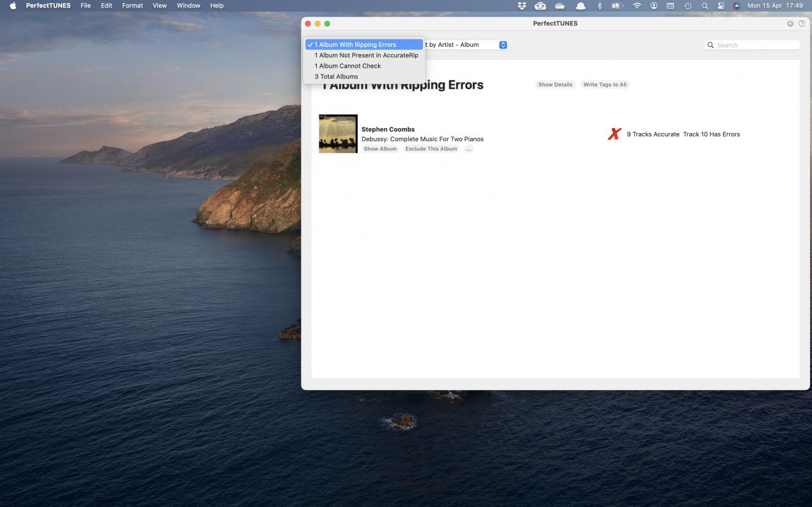Open the Time Machine status icon
This screenshot has width=812, height=507.
tap(687, 6)
